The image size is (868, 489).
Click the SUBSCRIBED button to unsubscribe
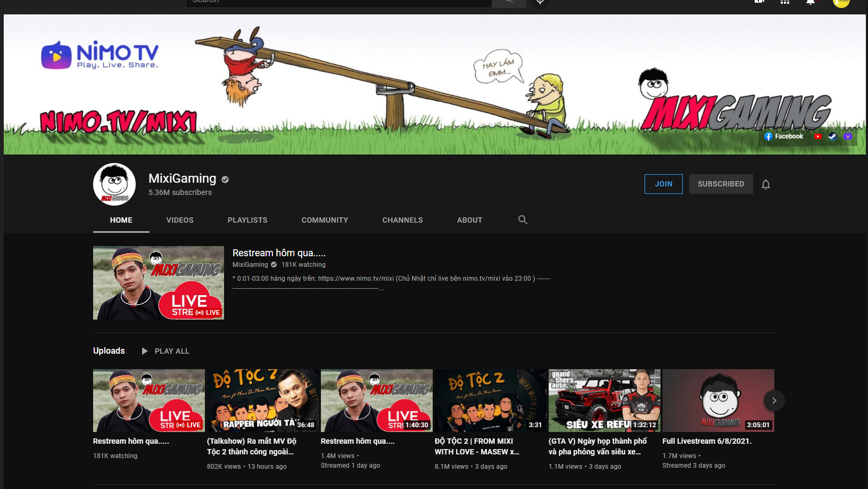721,184
